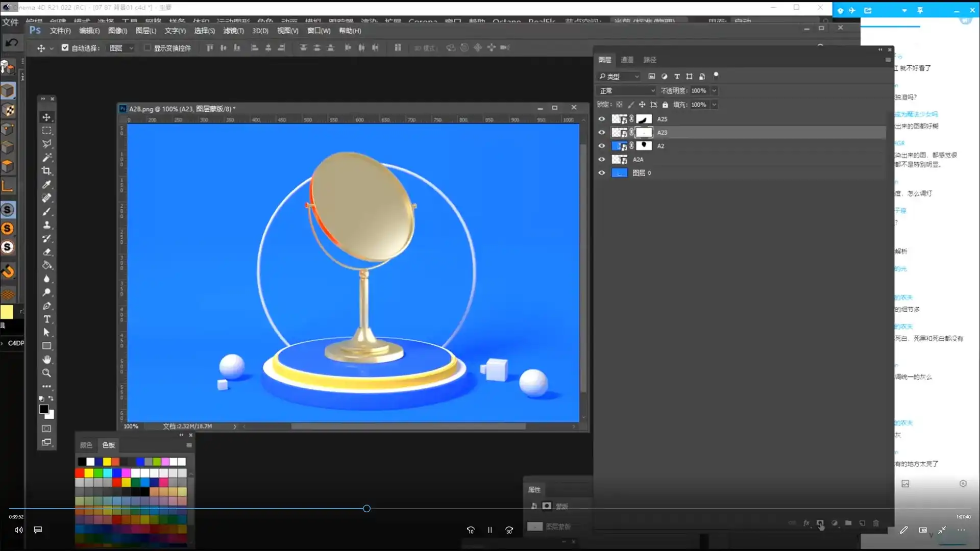The width and height of the screenshot is (980, 551).
Task: Select the Brush tool
Action: pyautogui.click(x=46, y=212)
